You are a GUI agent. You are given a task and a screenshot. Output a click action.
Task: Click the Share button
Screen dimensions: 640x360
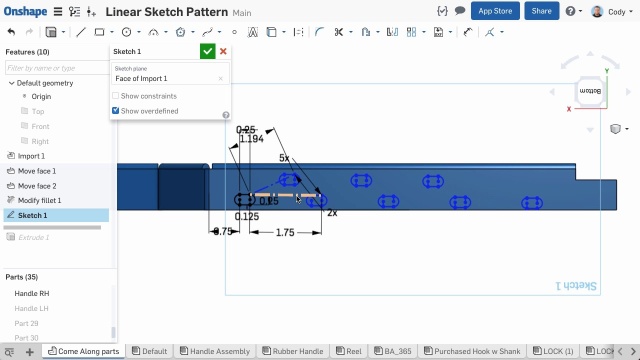[x=541, y=11]
